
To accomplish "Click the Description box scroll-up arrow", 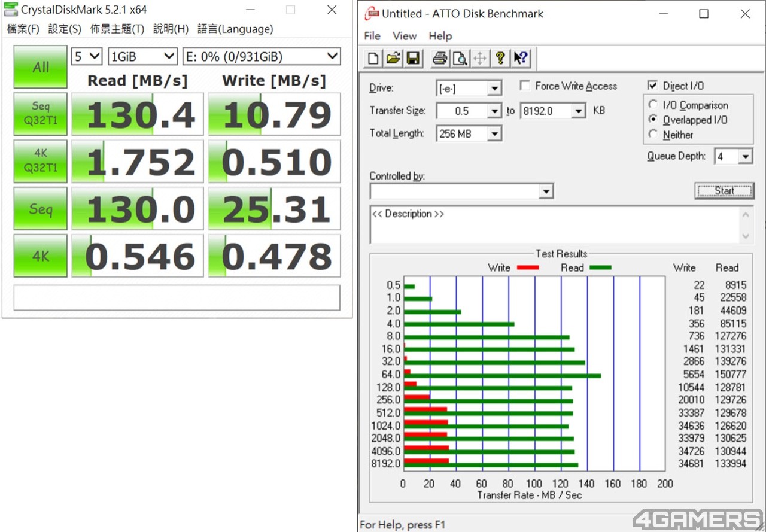I will click(746, 214).
